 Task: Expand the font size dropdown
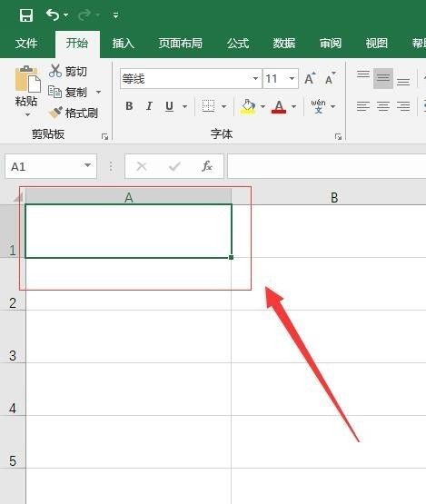(x=292, y=78)
